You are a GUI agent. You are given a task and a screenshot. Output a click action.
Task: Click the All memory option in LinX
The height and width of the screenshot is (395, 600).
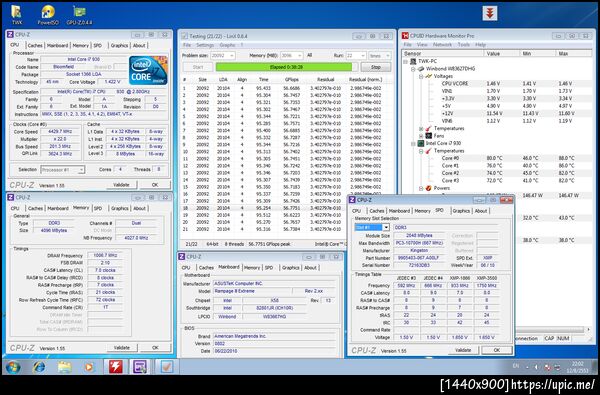[x=310, y=55]
